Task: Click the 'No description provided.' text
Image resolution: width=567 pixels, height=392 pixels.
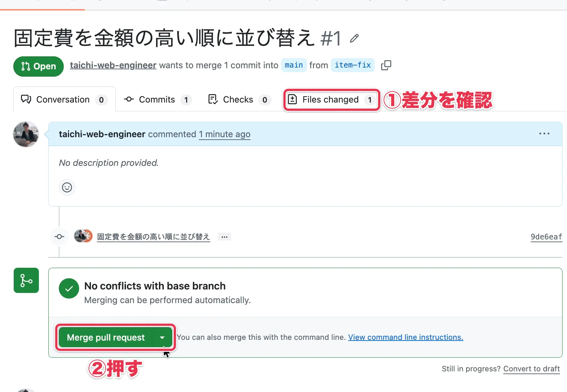Action: coord(109,163)
